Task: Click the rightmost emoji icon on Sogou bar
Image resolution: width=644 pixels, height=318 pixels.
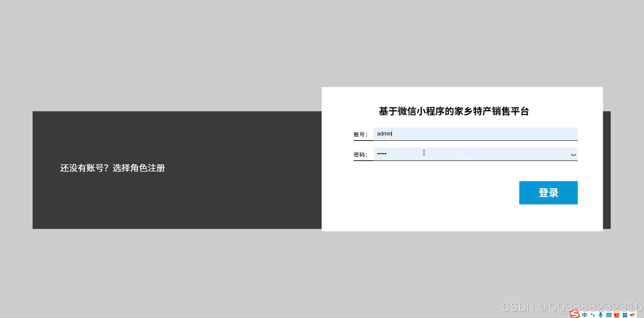Action: pos(633,315)
